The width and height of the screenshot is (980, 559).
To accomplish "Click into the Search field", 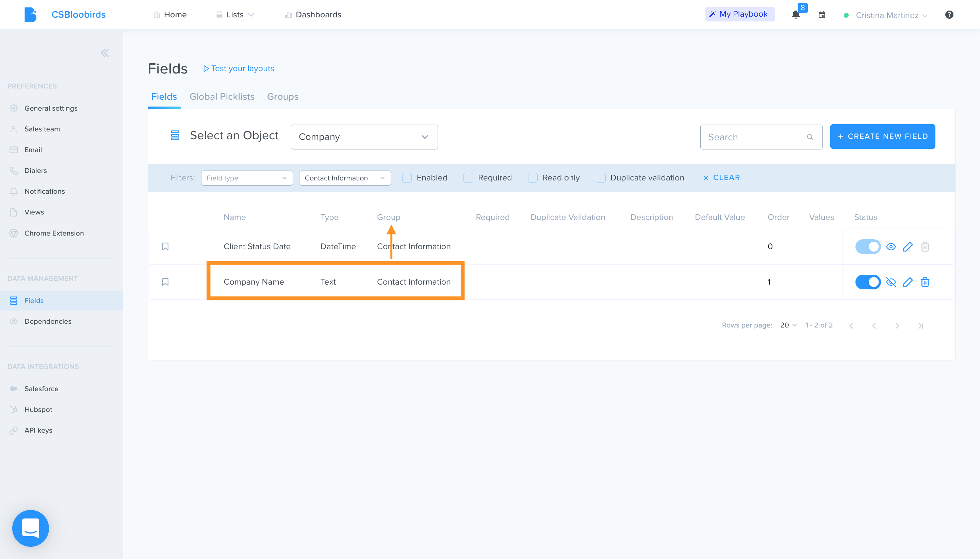I will (x=761, y=137).
